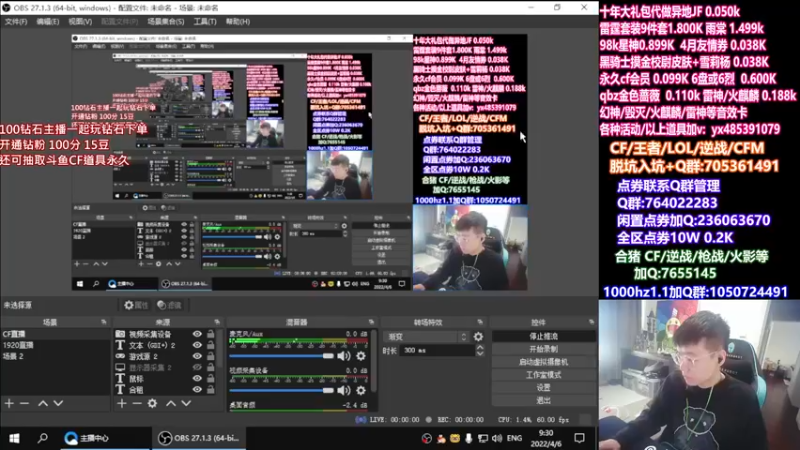Pop out the 控件 dock panel
The height and width of the screenshot is (450, 800).
click(591, 322)
